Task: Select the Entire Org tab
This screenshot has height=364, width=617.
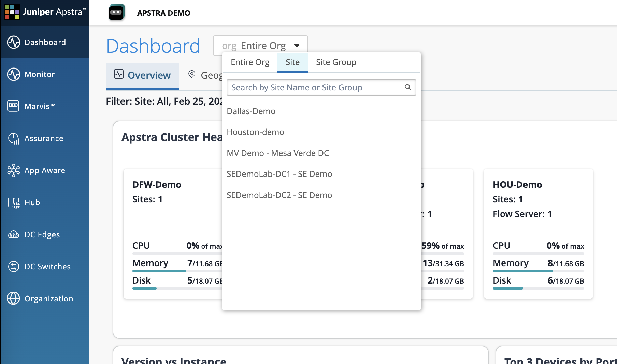Action: click(x=250, y=62)
